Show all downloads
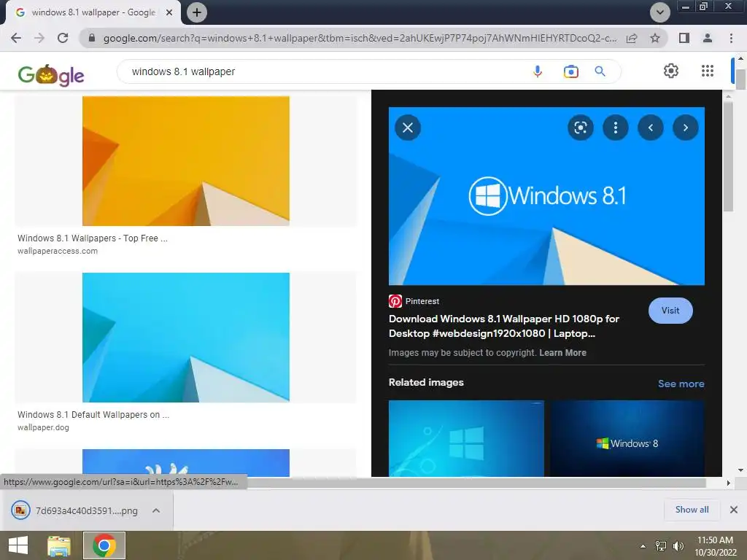The height and width of the screenshot is (560, 747). 692,510
